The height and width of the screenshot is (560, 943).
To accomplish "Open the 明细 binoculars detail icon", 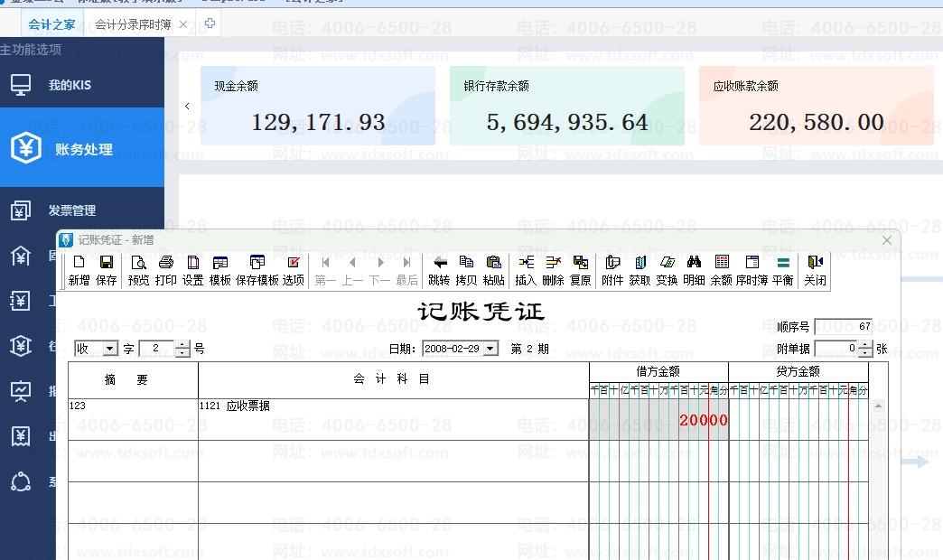I will click(694, 270).
